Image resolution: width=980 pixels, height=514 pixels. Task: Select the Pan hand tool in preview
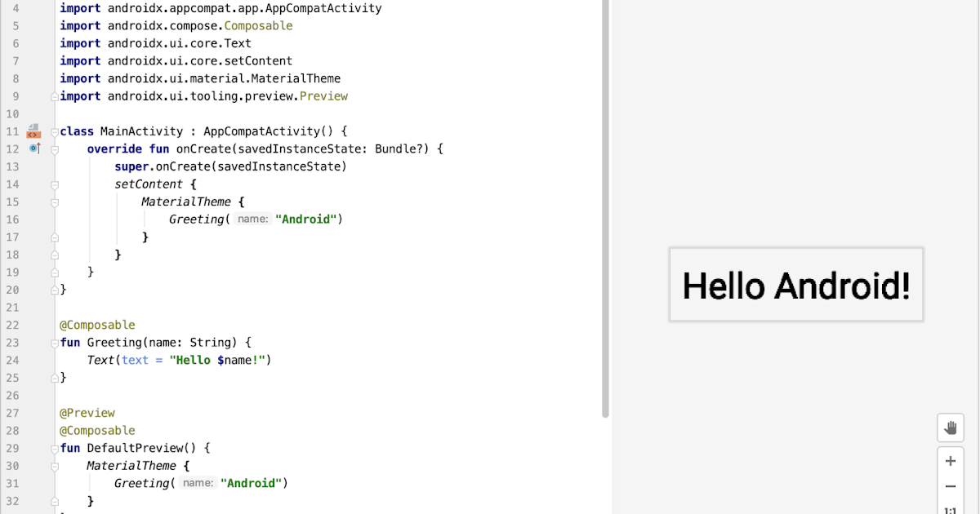pyautogui.click(x=950, y=428)
